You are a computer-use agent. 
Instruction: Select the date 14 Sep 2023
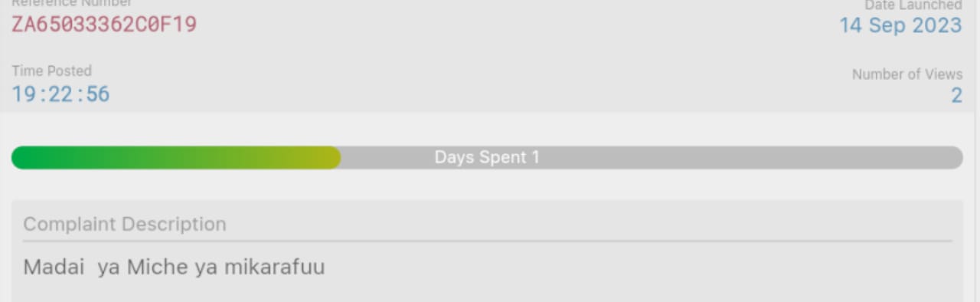(900, 25)
